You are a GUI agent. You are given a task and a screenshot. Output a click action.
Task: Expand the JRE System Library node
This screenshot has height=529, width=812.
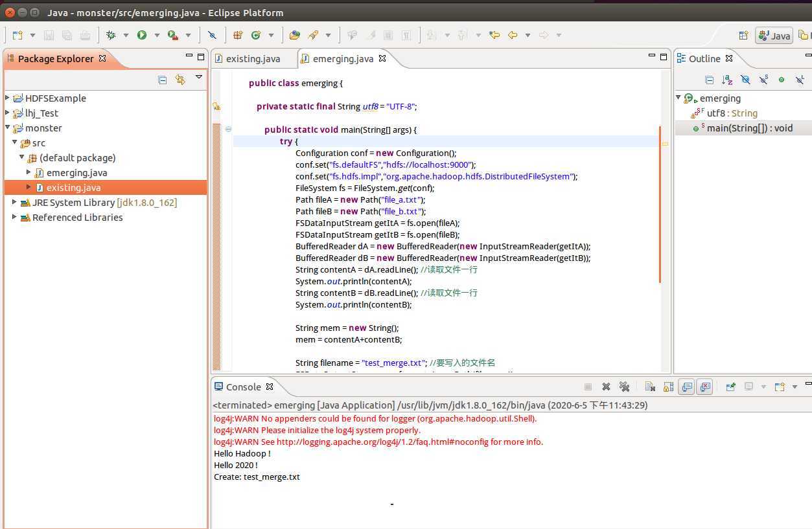(x=15, y=202)
